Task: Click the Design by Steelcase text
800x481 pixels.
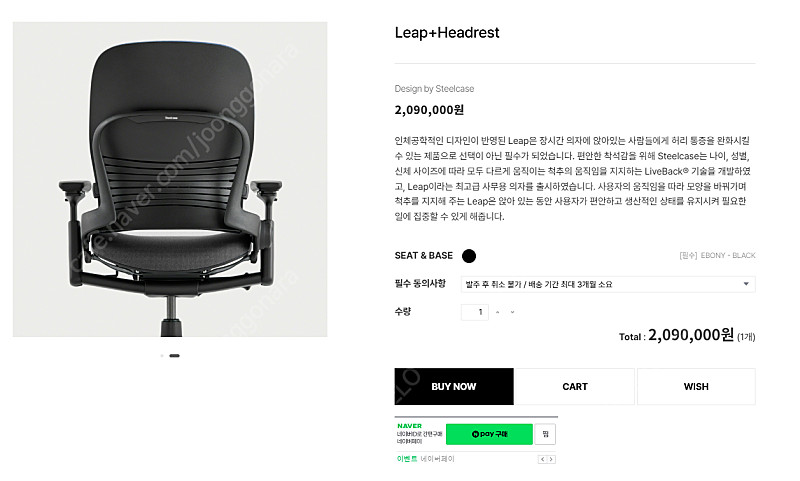Action: (x=434, y=89)
